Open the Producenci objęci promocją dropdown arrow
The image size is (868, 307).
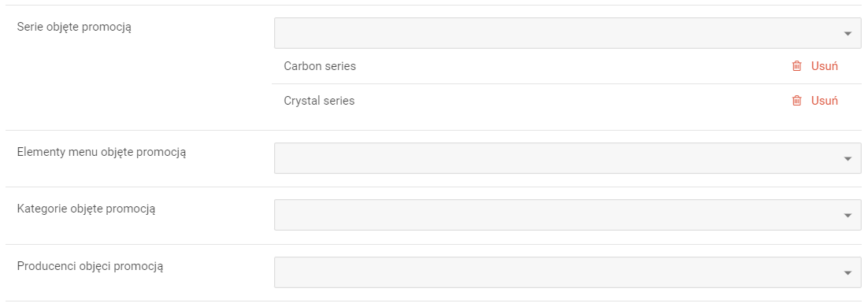(848, 272)
